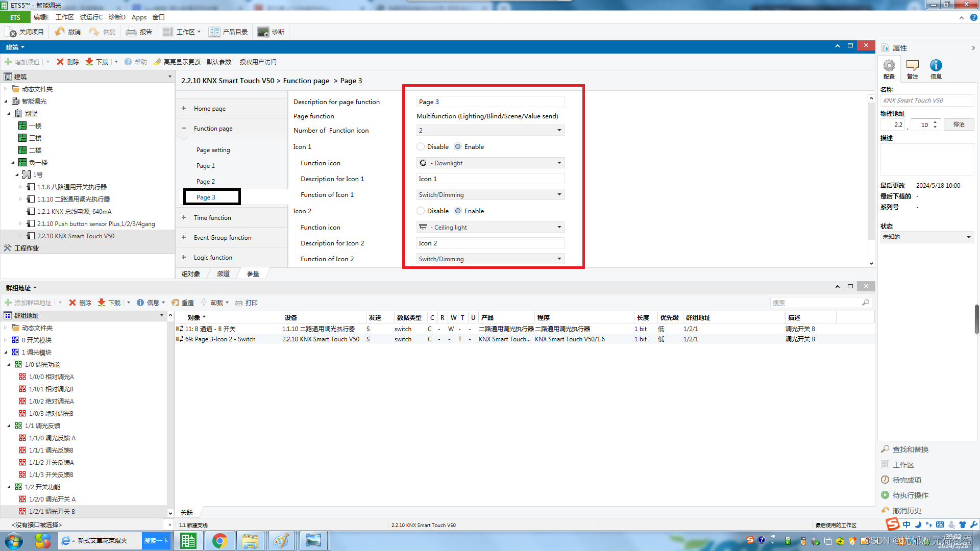The width and height of the screenshot is (980, 551).
Task: Open the 备注 comments icon in properties
Action: point(912,66)
